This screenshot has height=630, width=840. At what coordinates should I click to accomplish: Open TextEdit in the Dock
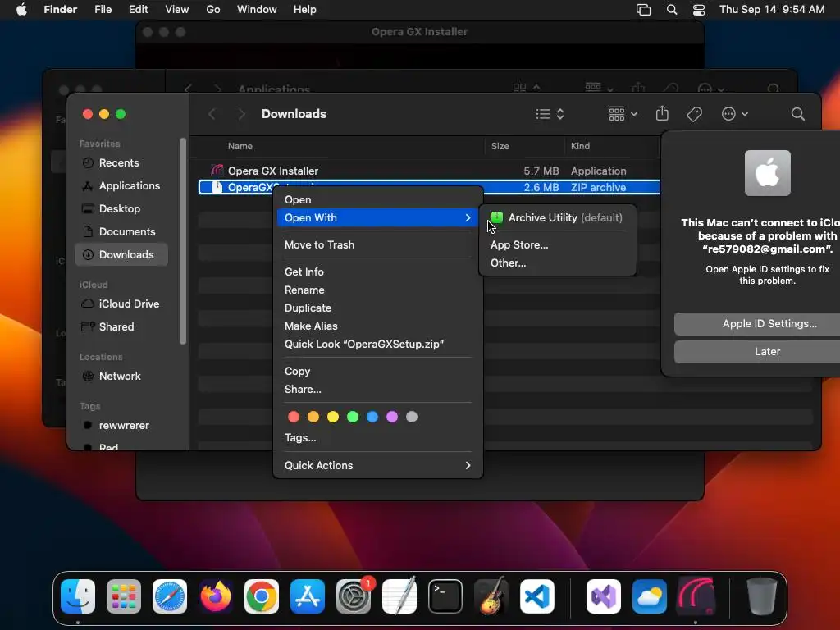[x=399, y=596]
